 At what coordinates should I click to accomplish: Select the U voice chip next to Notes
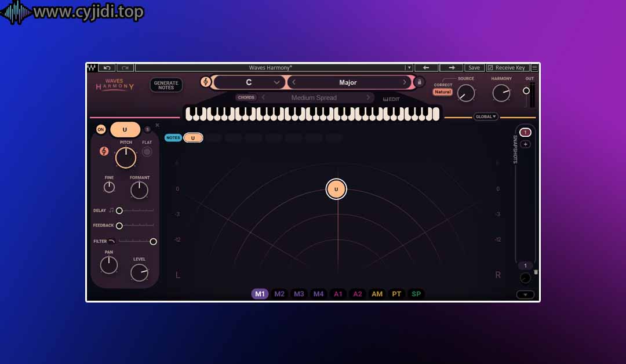[x=193, y=138]
